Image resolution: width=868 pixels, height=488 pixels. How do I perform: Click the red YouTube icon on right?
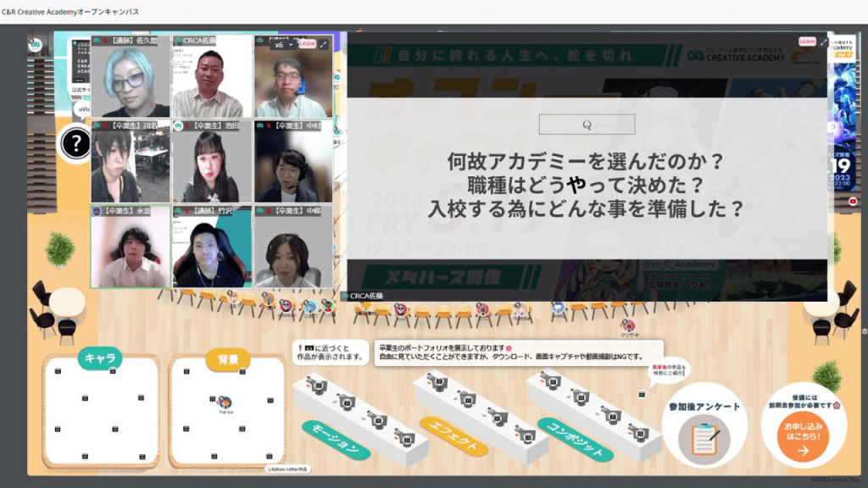852,201
